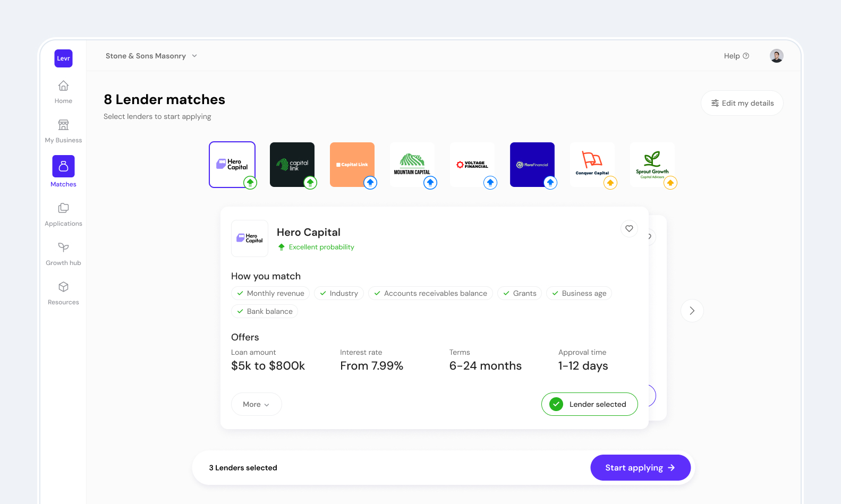
Task: Select dark capital link lender thumbnail
Action: point(292,165)
